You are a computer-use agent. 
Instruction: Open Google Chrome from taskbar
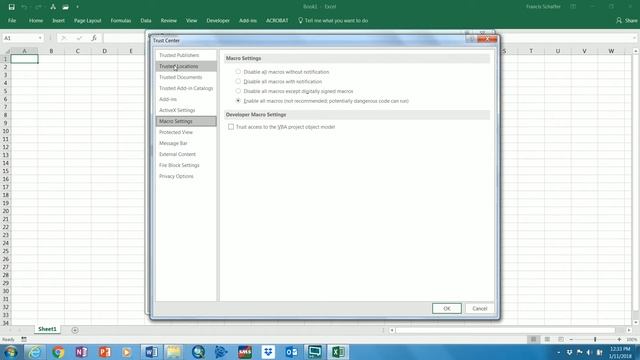pyautogui.click(x=58, y=352)
